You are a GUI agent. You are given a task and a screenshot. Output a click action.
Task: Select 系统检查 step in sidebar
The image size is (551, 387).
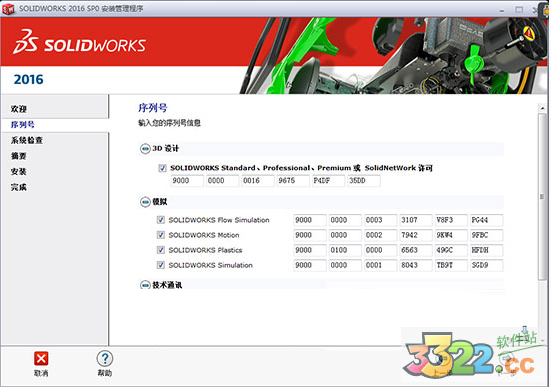click(27, 140)
